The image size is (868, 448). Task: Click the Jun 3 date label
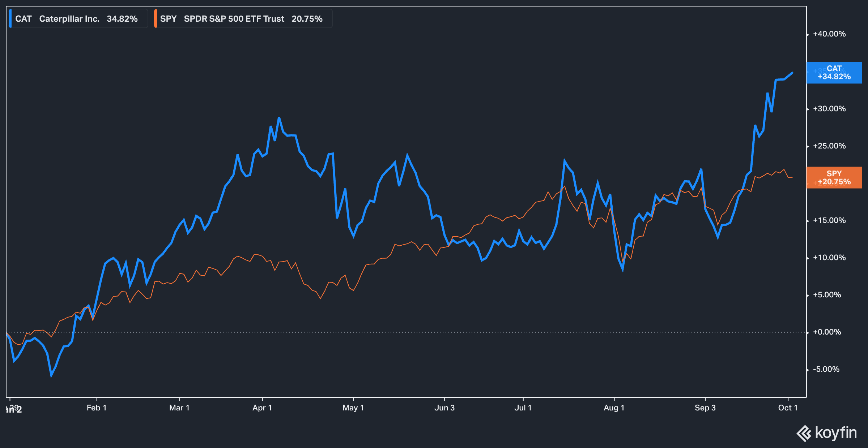(x=444, y=408)
